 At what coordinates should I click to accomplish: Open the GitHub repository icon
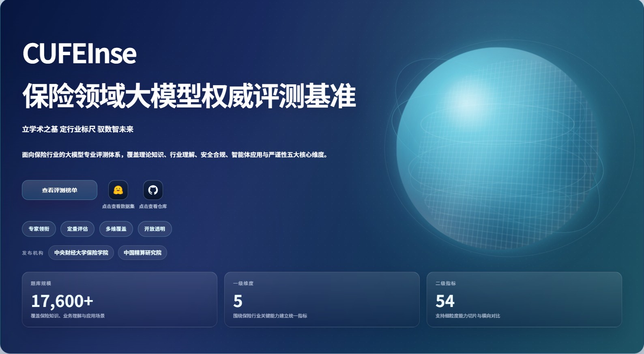(153, 190)
